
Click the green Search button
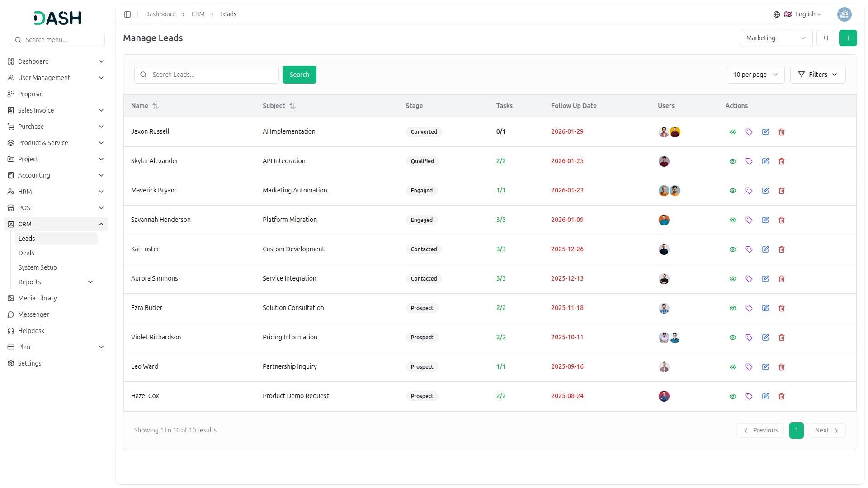(x=299, y=75)
